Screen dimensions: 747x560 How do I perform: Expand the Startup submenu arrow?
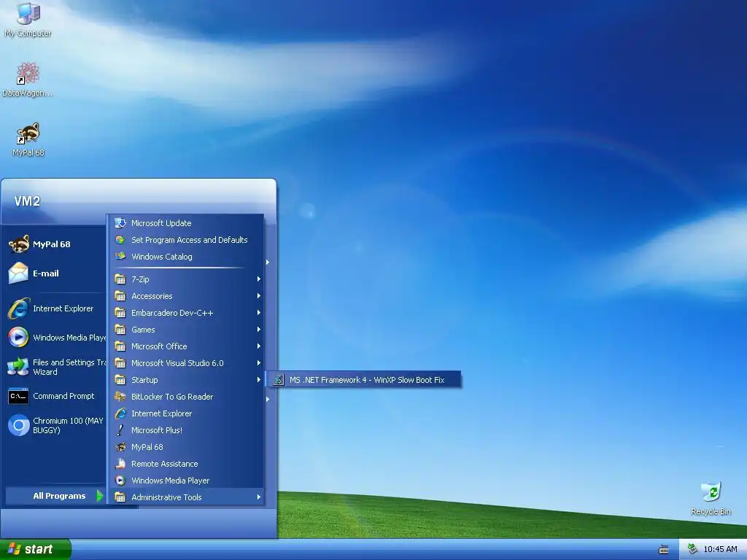[x=259, y=379]
